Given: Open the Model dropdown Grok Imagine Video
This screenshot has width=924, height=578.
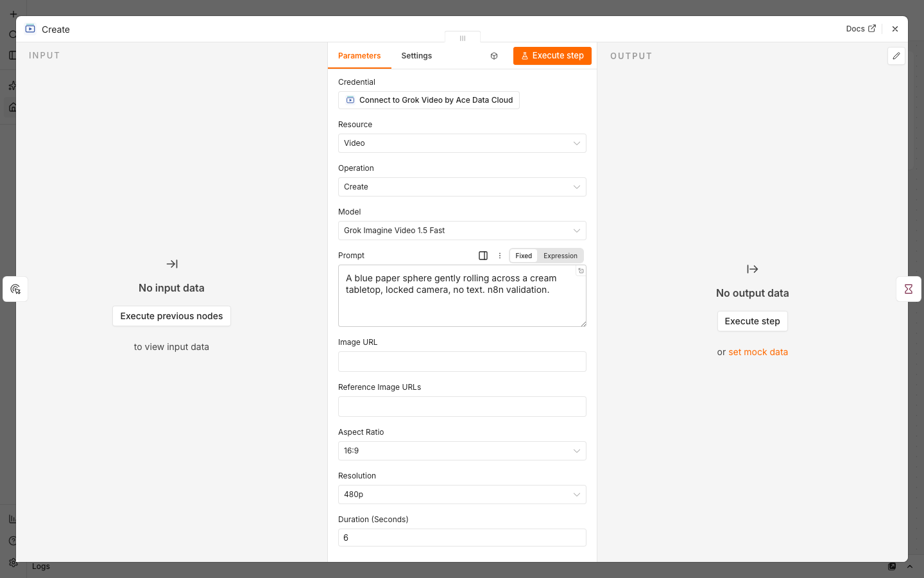Looking at the screenshot, I should coord(462,231).
